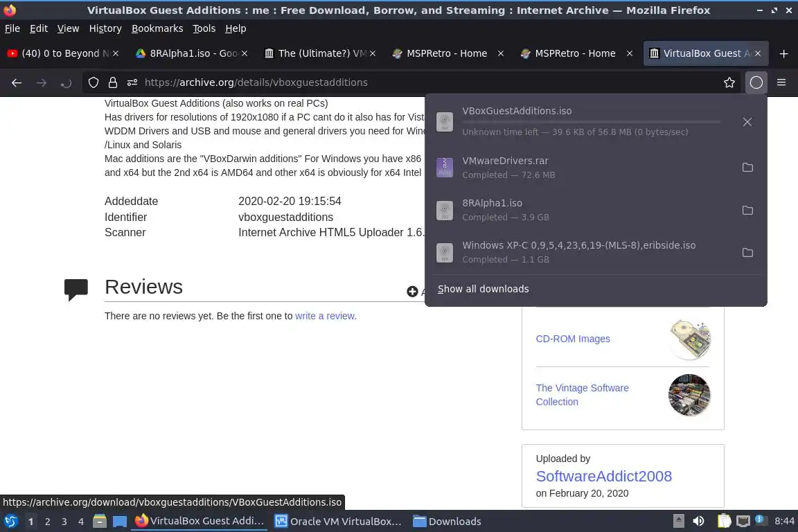Open the tracking protection shield icon
The height and width of the screenshot is (532, 798).
[93, 82]
